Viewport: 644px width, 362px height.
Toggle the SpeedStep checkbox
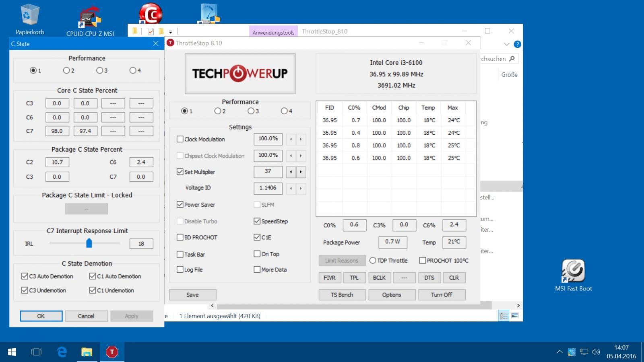pos(257,221)
